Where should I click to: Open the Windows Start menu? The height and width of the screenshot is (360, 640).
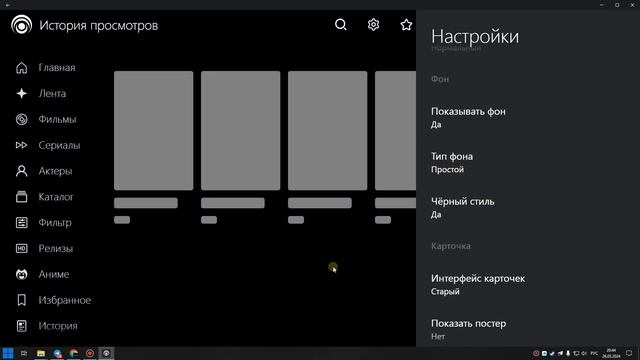pos(8,353)
